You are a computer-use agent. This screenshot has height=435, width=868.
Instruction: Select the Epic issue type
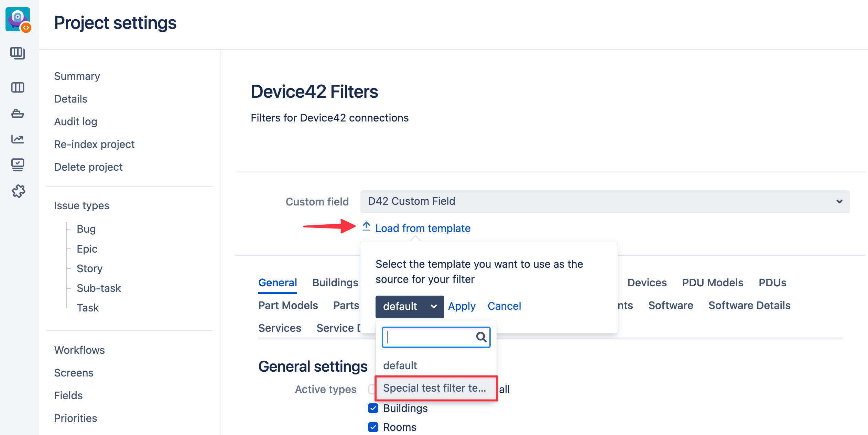[87, 248]
